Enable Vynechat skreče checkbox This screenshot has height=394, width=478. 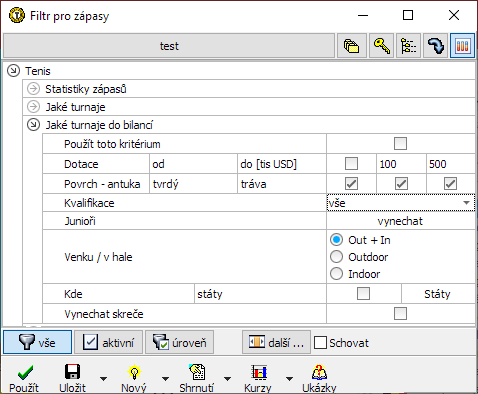point(400,313)
